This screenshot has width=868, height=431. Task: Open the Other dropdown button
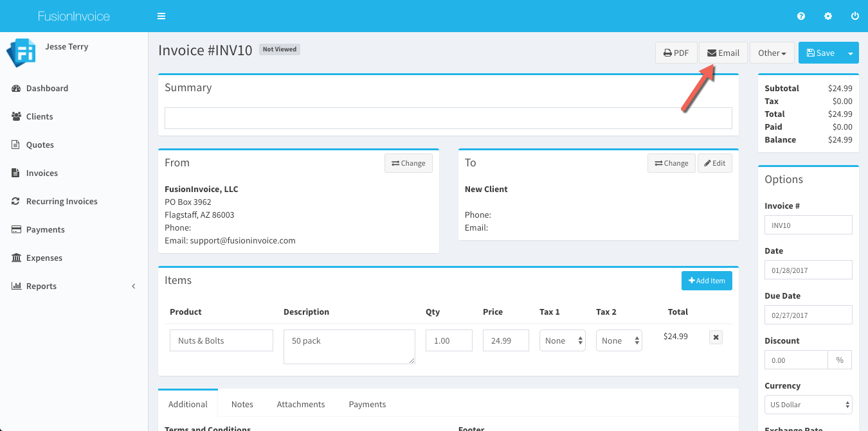(x=772, y=53)
